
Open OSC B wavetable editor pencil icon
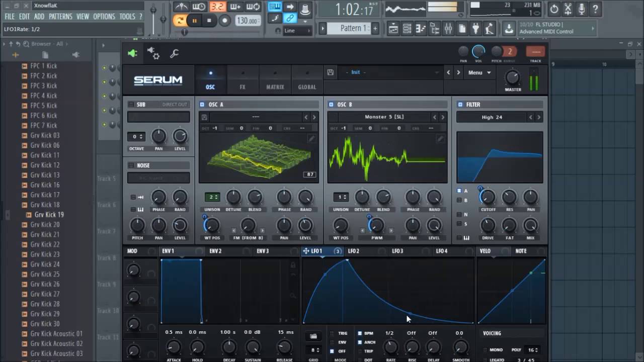click(x=441, y=138)
